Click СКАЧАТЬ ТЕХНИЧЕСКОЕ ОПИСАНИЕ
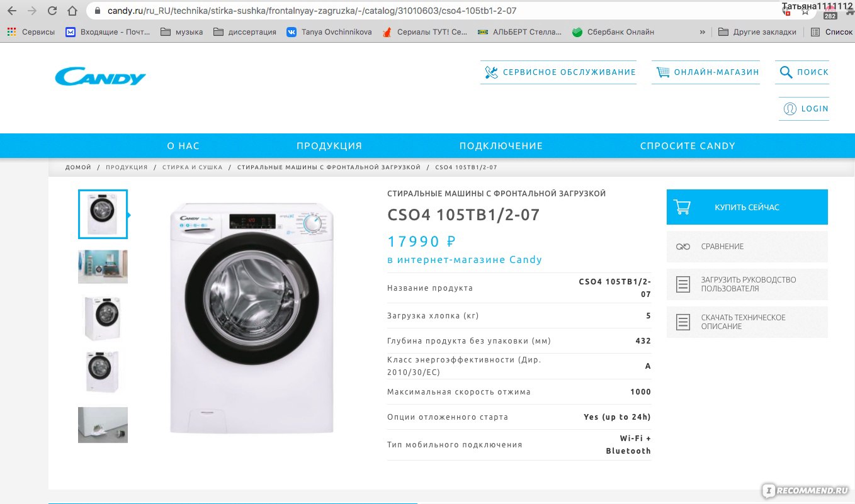Image resolution: width=855 pixels, height=504 pixels. [747, 322]
